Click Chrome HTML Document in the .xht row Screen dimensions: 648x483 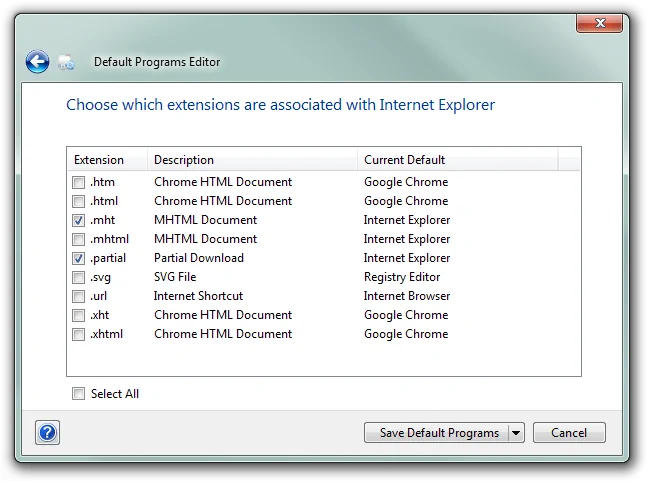223,315
